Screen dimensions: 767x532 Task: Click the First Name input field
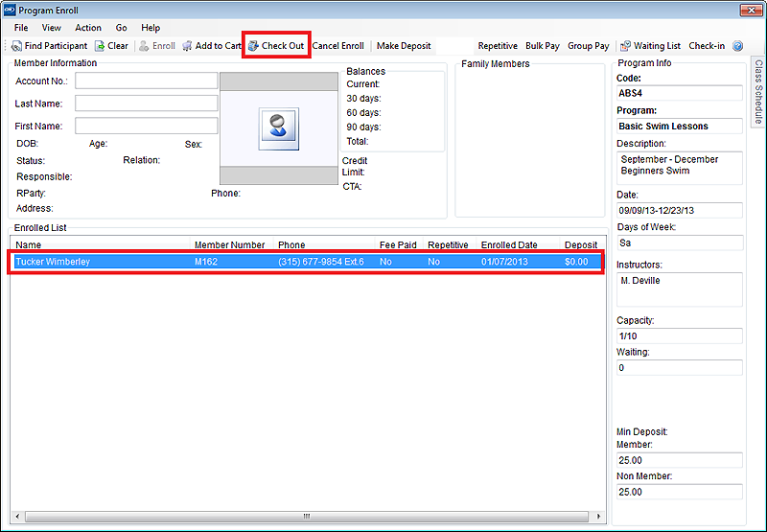(147, 126)
